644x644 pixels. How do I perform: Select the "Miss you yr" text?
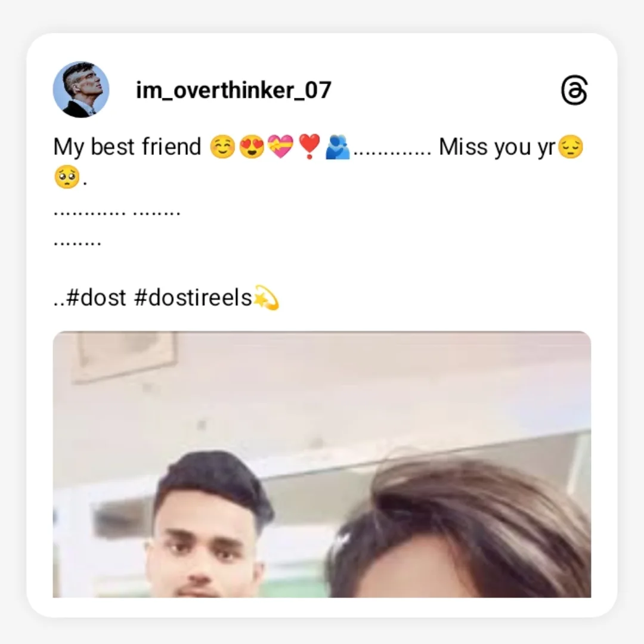point(497,147)
